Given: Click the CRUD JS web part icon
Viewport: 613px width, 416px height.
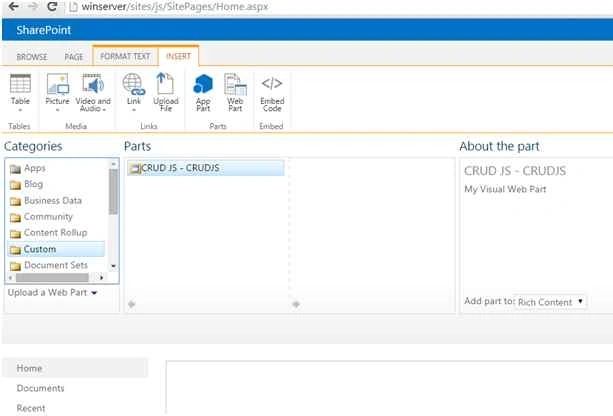Looking at the screenshot, I should click(135, 169).
